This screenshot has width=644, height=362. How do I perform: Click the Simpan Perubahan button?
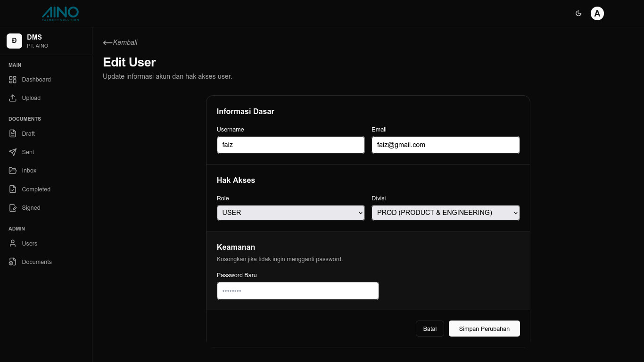click(484, 329)
